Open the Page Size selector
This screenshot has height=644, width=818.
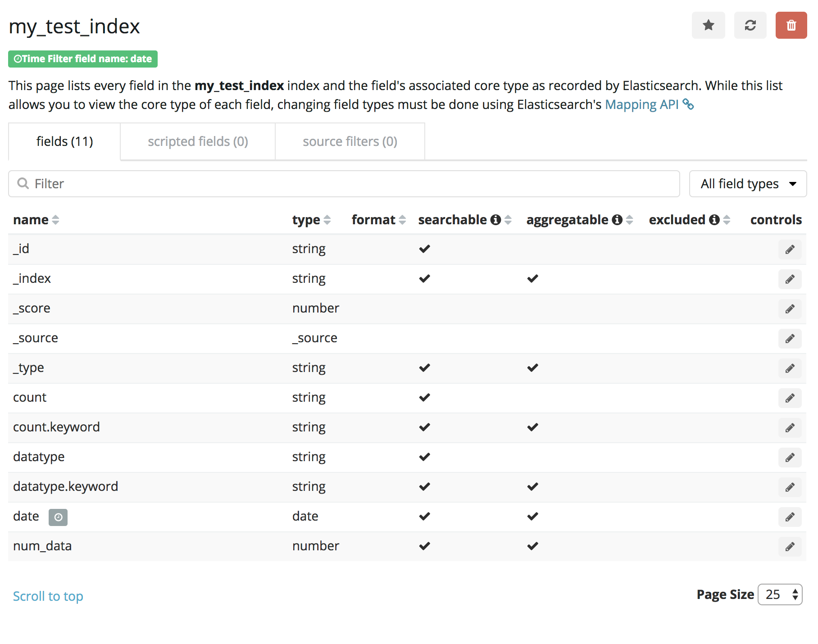(780, 594)
